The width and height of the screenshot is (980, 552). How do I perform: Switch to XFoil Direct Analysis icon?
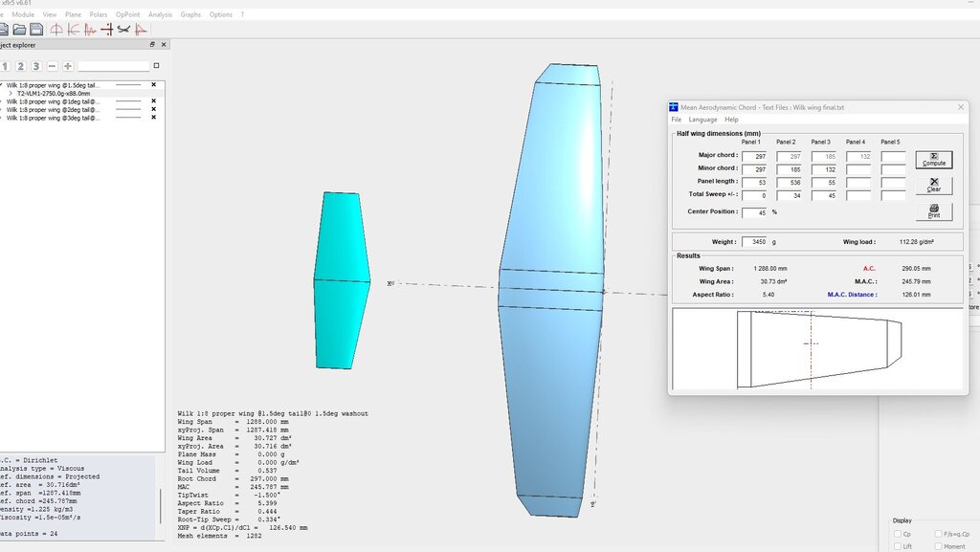pyautogui.click(x=90, y=30)
